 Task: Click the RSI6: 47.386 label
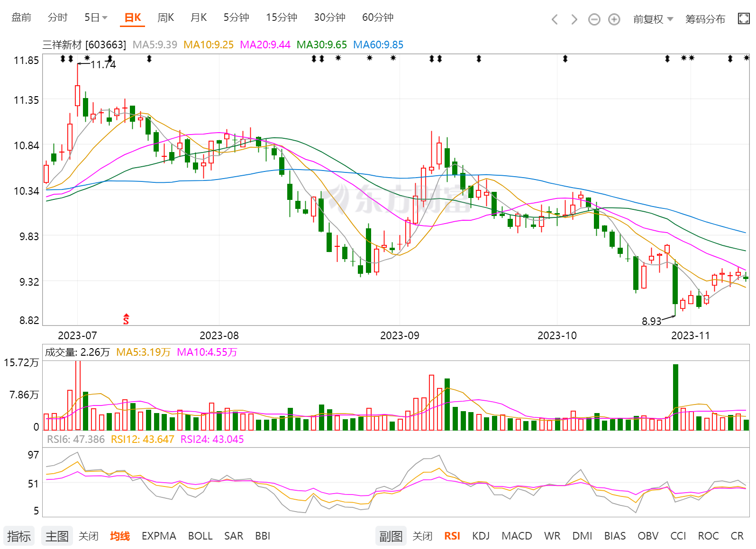click(76, 440)
